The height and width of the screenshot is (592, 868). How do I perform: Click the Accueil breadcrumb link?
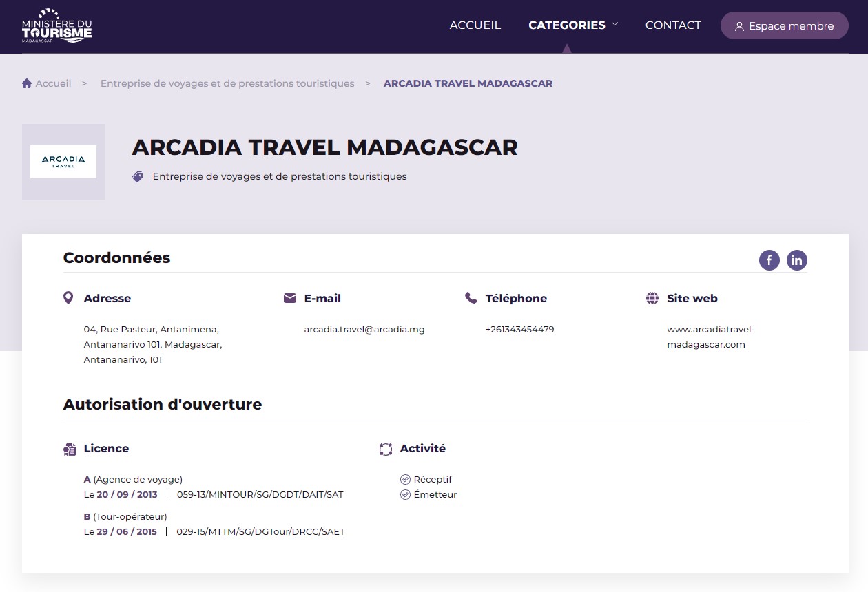(53, 83)
